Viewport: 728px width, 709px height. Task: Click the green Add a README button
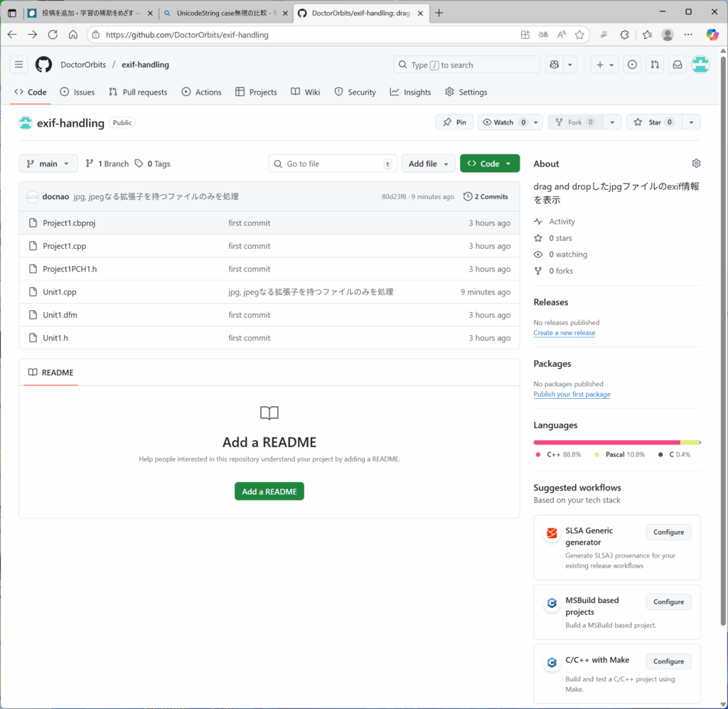(x=269, y=491)
